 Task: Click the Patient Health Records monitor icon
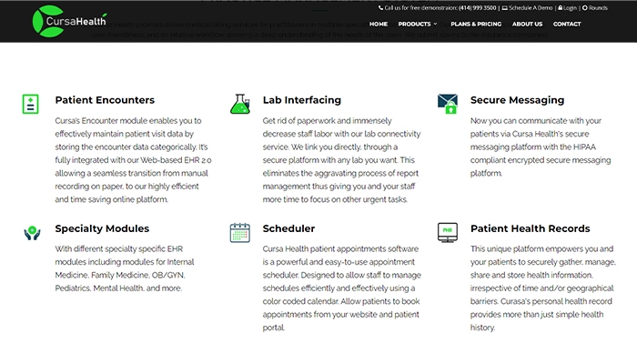(448, 233)
